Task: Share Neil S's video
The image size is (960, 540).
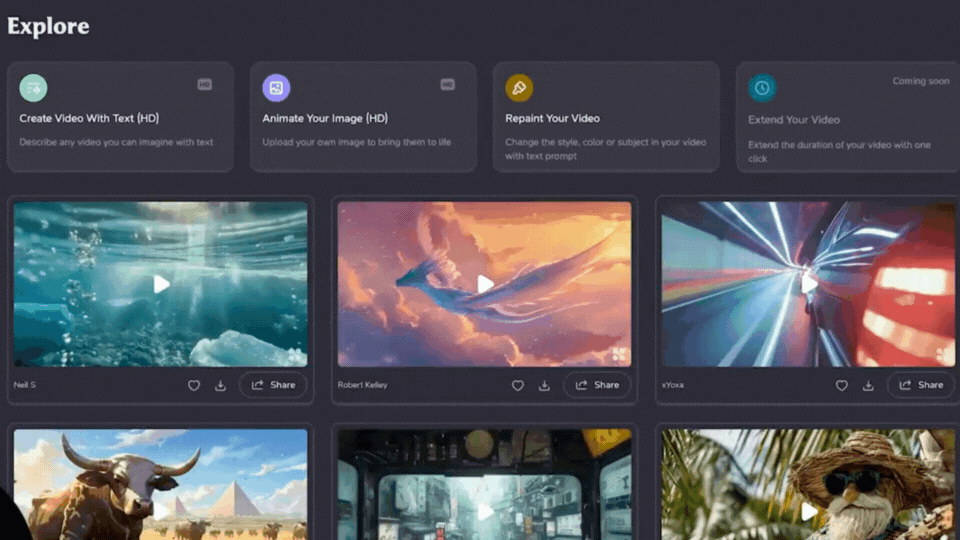Action: point(273,385)
